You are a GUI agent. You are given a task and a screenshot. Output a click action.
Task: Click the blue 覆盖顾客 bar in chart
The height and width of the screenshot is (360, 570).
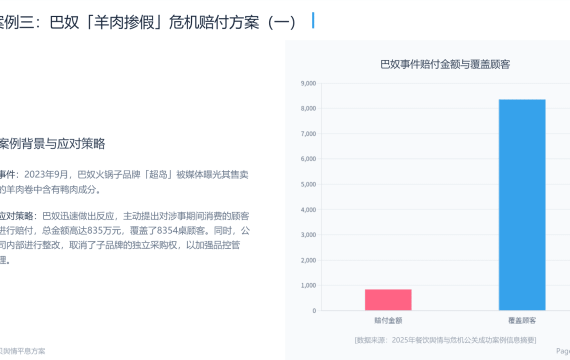(x=522, y=205)
